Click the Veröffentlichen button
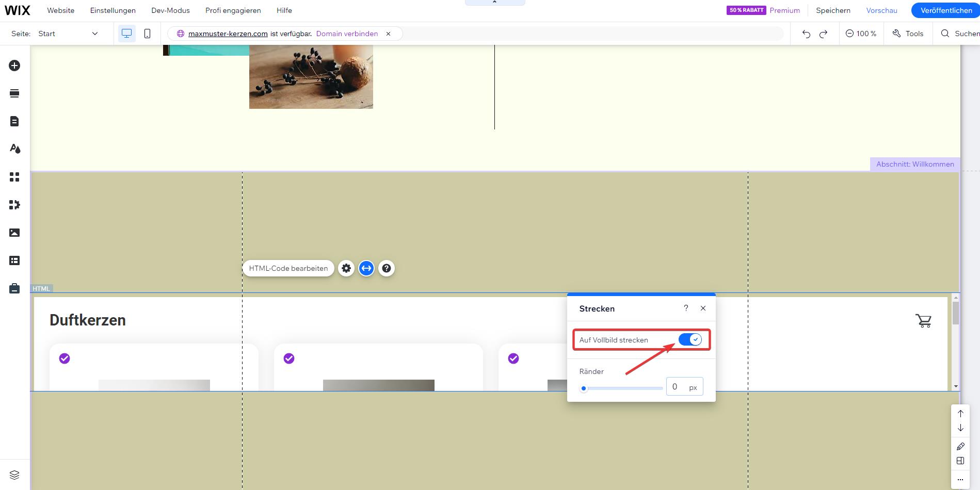Viewport: 980px width, 490px height. [946, 10]
